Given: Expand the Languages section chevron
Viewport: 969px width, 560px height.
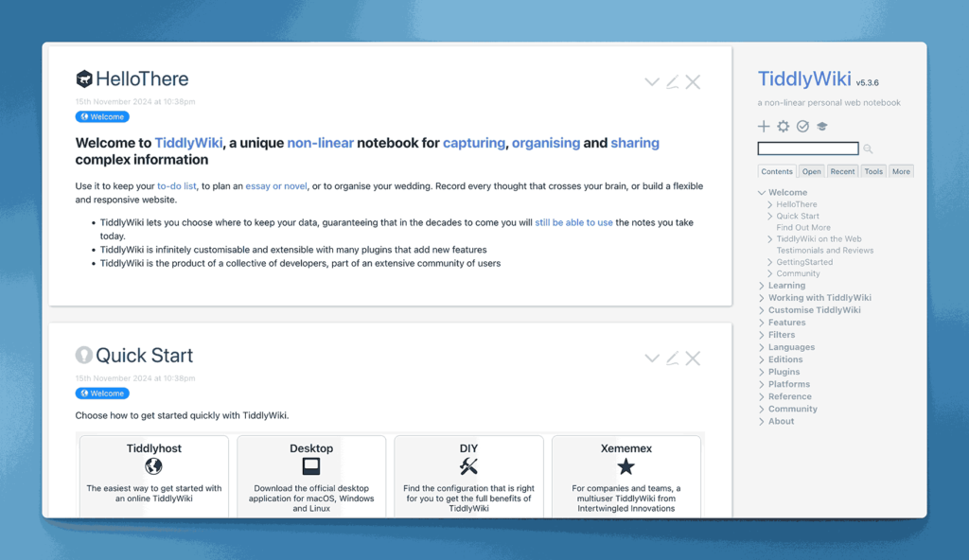Looking at the screenshot, I should [762, 347].
